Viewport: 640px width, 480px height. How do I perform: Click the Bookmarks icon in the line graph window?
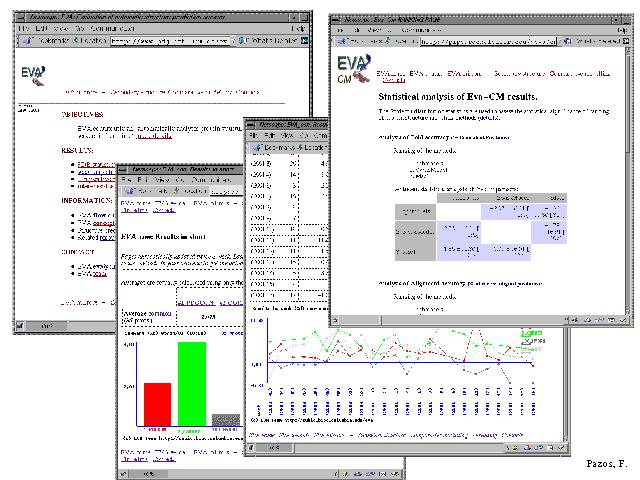(x=257, y=147)
